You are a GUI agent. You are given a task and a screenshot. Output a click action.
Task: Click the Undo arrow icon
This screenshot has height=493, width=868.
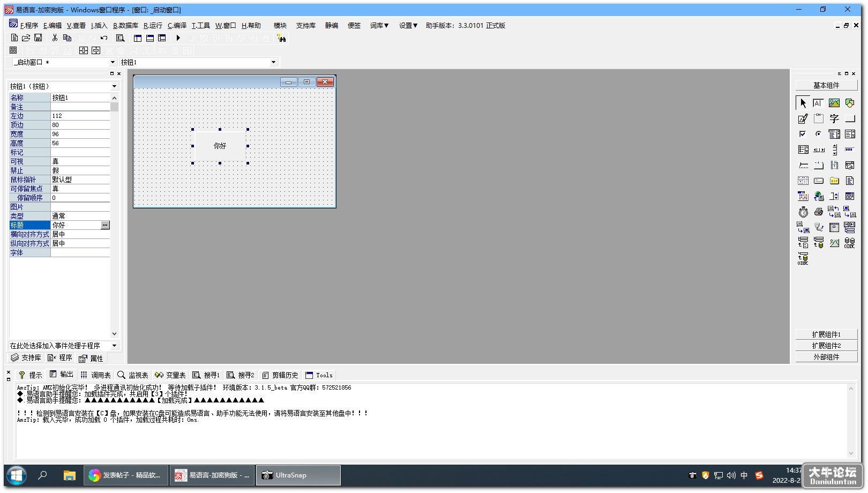[x=104, y=38]
